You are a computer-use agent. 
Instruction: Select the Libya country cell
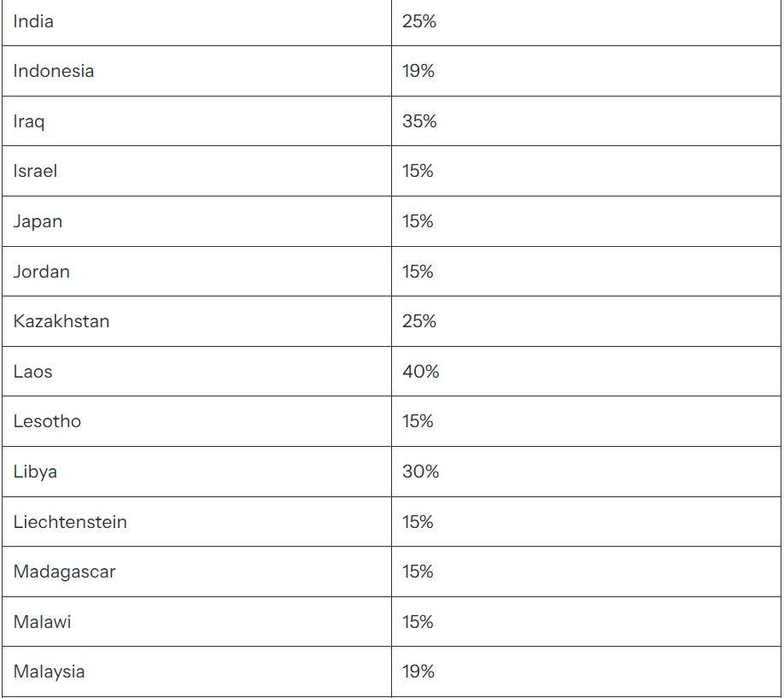196,472
